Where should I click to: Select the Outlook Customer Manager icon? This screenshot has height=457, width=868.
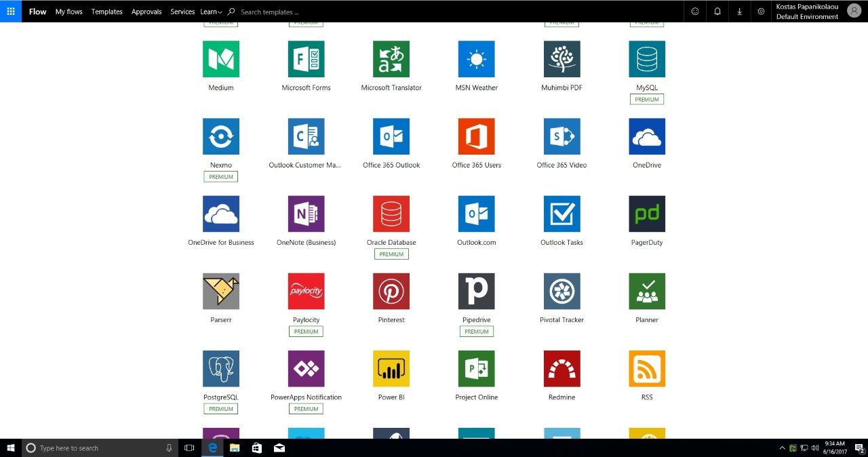[x=307, y=136]
